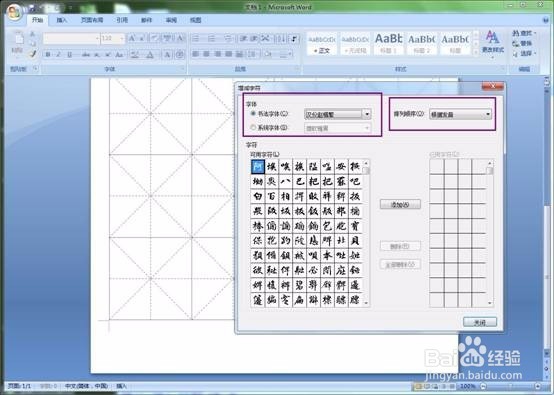This screenshot has width=554, height=395.
Task: Click the Enclose Characters circle icon
Action: pyautogui.click(x=180, y=54)
